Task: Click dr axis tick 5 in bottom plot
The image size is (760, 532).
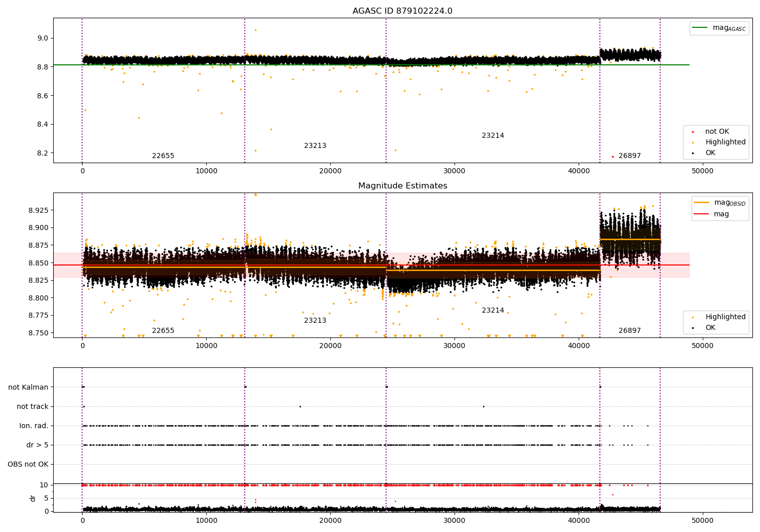Action: (46, 499)
